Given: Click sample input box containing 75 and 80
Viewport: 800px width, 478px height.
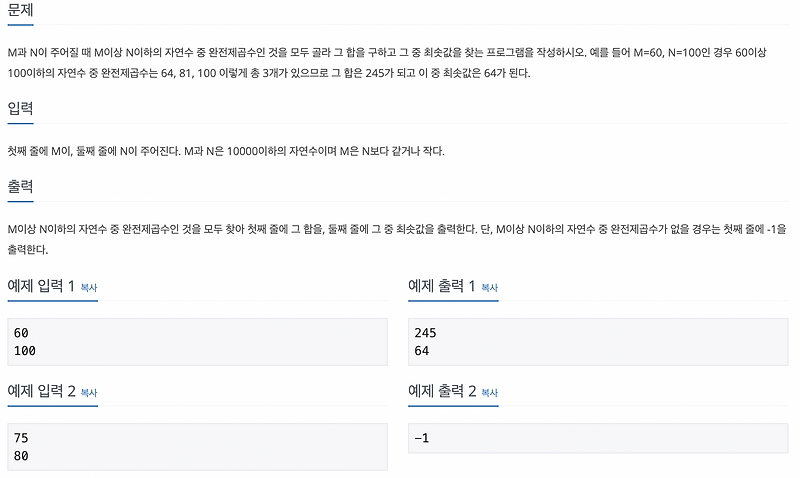Looking at the screenshot, I should click(197, 447).
